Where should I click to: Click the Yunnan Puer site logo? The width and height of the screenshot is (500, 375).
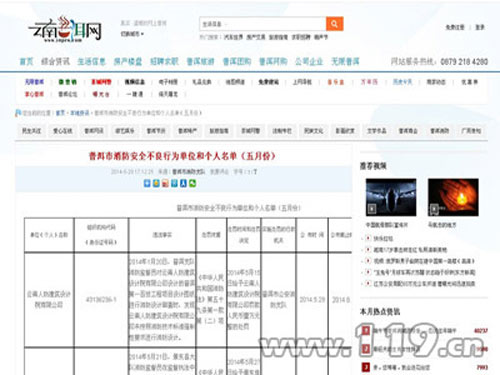coord(65,29)
